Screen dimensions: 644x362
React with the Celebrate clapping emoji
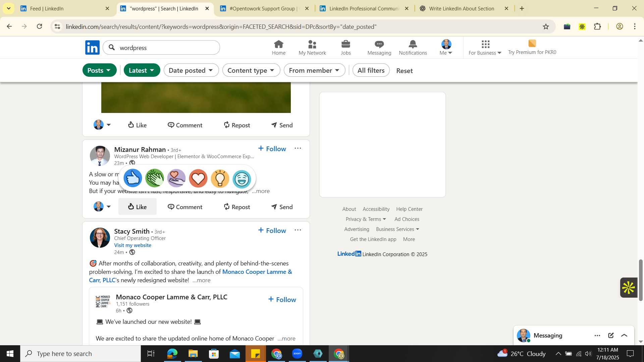click(155, 178)
